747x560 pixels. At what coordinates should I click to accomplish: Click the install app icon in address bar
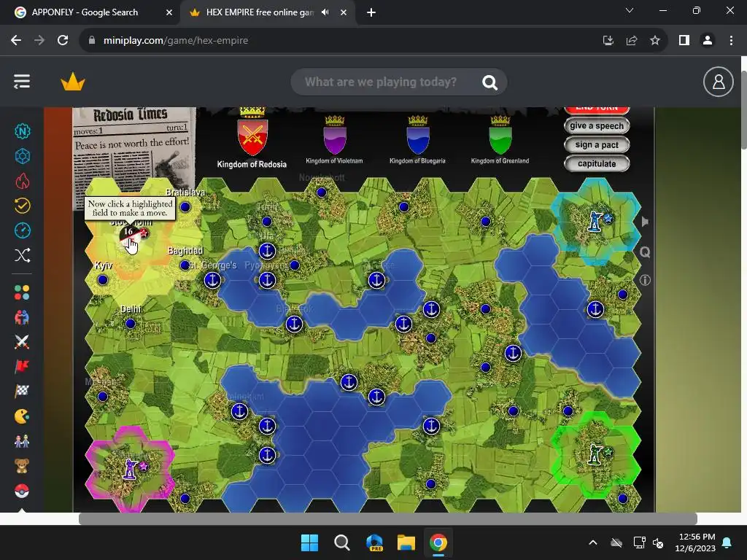[x=608, y=41]
